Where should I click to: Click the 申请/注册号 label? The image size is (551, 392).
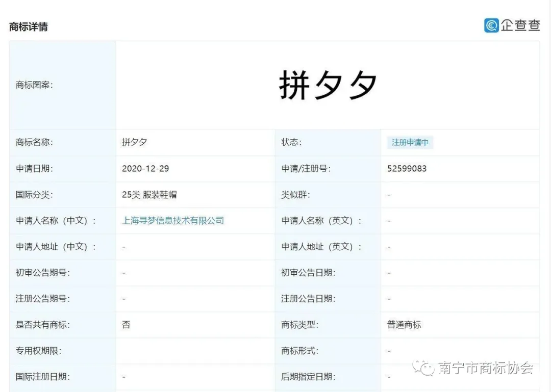[x=306, y=169]
